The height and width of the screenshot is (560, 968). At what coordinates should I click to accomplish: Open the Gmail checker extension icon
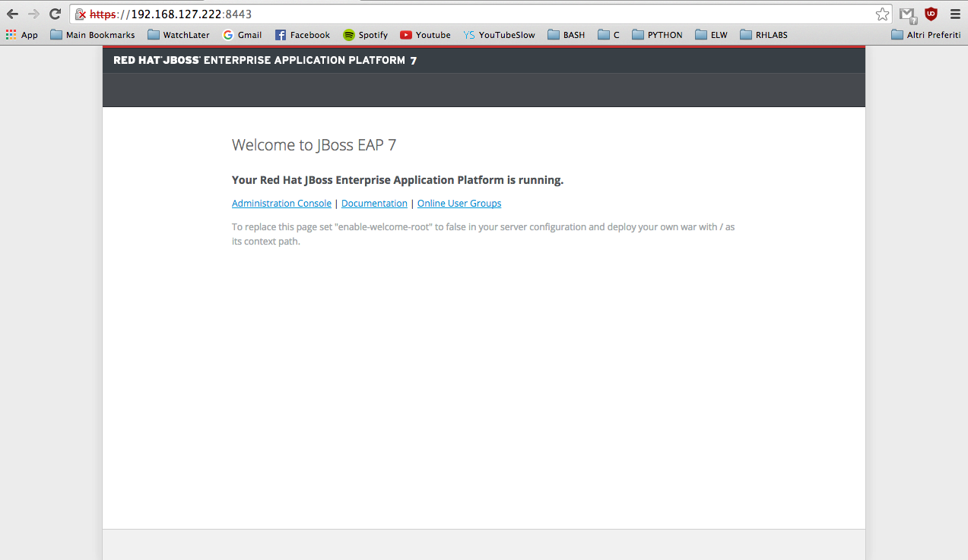(x=907, y=14)
